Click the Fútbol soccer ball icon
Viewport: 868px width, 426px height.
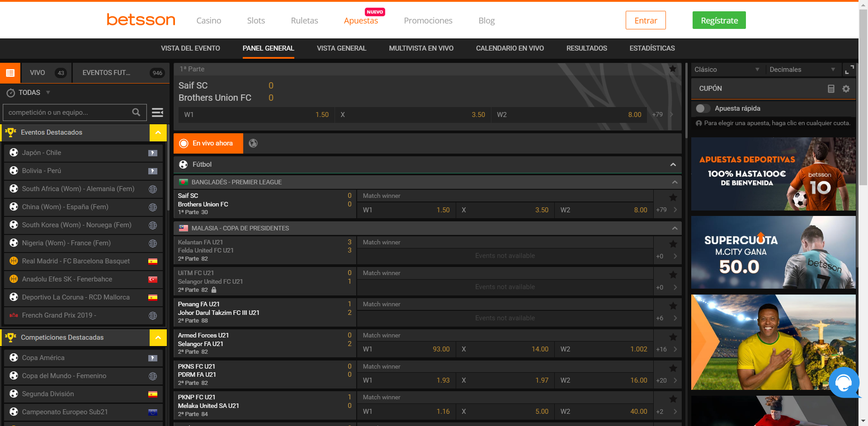pos(183,164)
